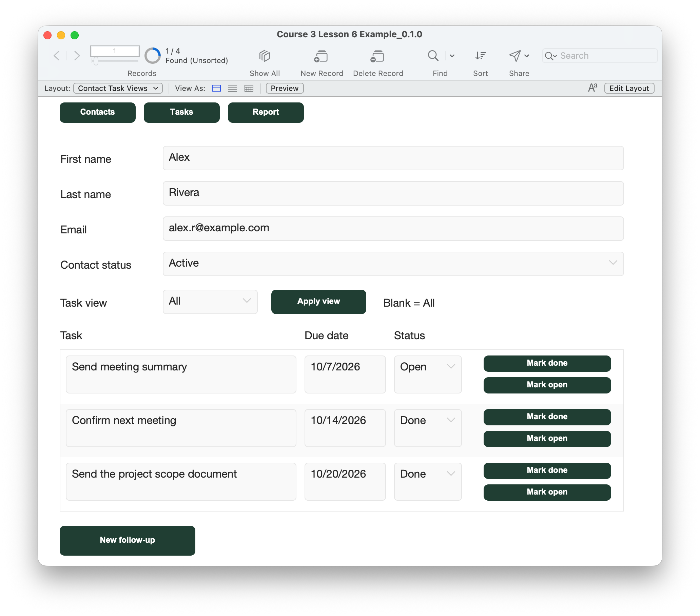The height and width of the screenshot is (616, 700).
Task: Click the Apply view button
Action: point(318,302)
